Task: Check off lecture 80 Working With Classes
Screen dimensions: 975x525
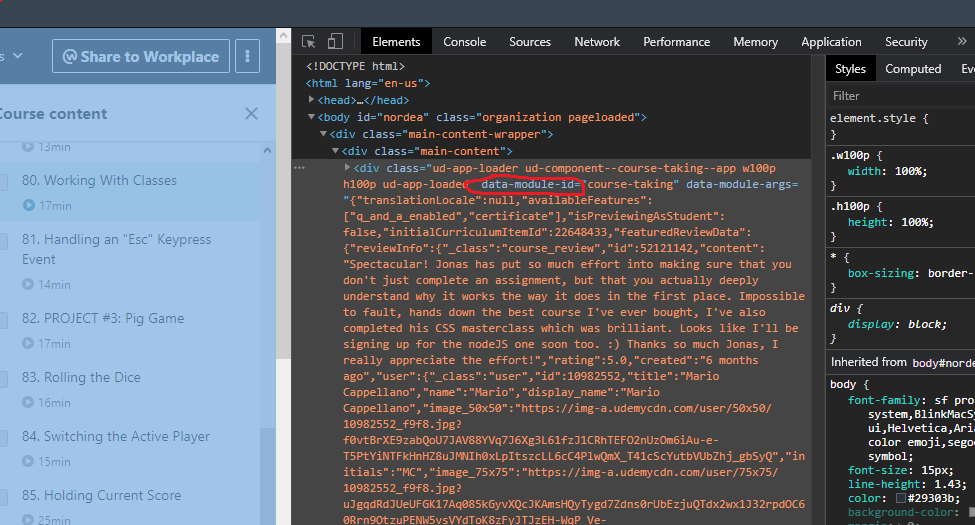Action: [3, 182]
